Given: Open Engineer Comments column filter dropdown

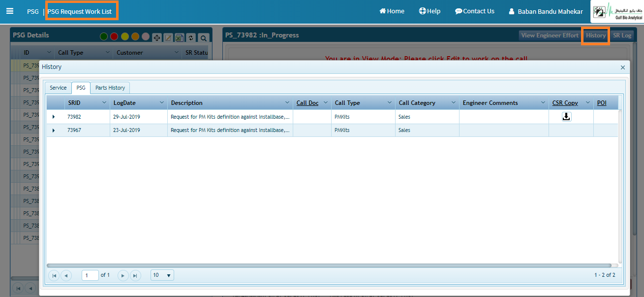Looking at the screenshot, I should coord(543,103).
